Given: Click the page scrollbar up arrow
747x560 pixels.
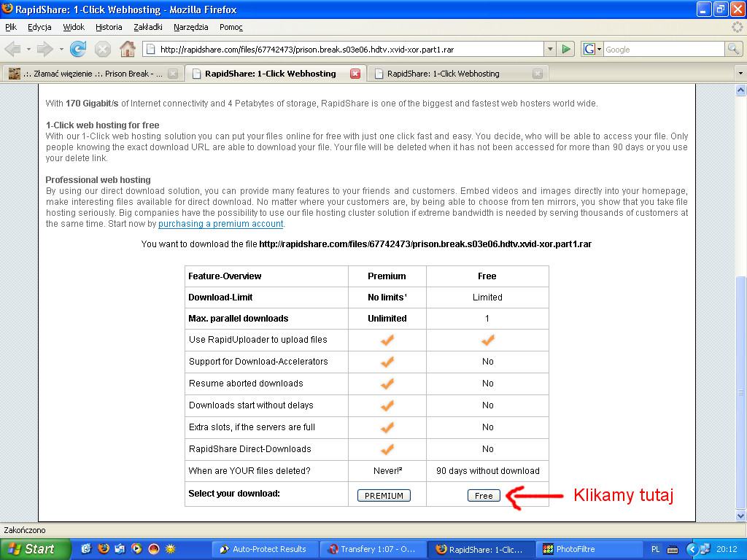Looking at the screenshot, I should [x=740, y=90].
